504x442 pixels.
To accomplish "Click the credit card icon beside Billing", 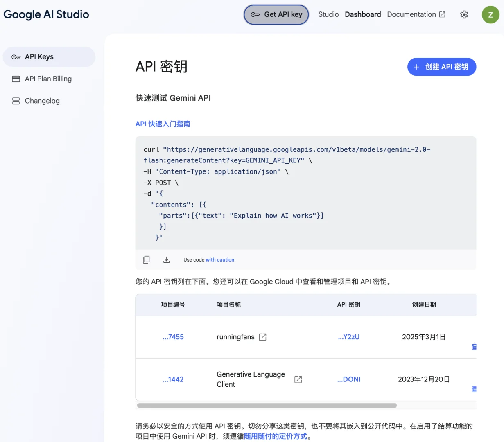I will 16,79.
